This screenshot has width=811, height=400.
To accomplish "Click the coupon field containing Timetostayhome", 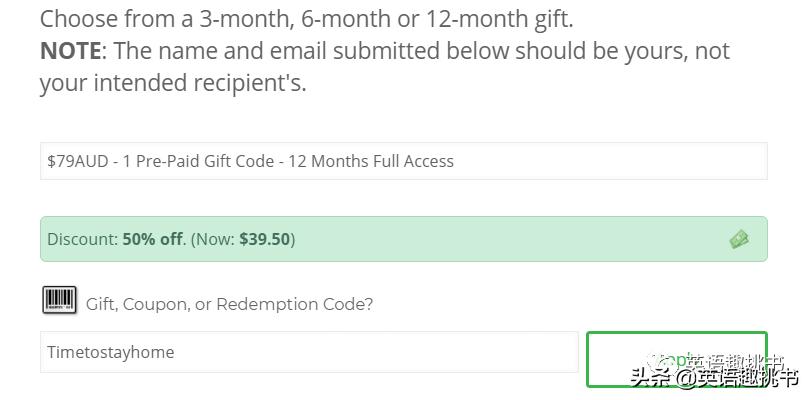I will coord(309,352).
